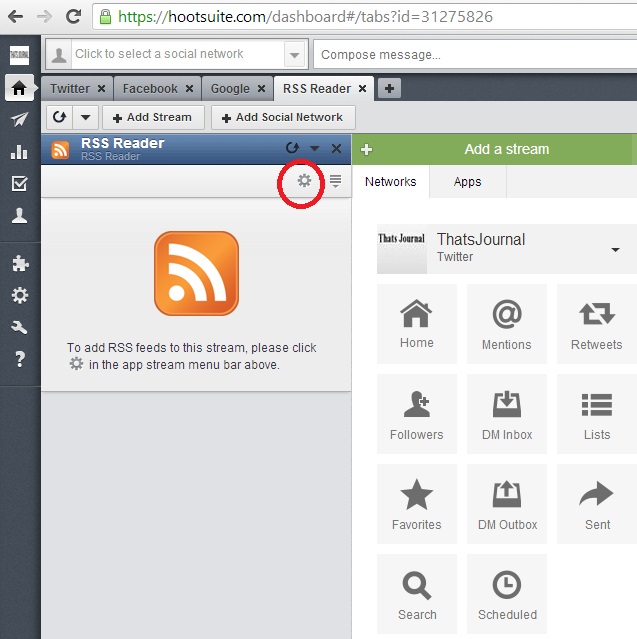Viewport: 637px width, 639px height.
Task: Click the Compose message box
Action: click(475, 55)
